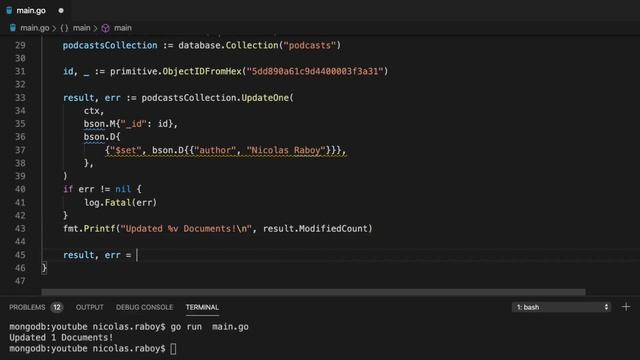Click the purple function symbol icon in breadcrumb
This screenshot has height=360, width=640.
(105, 28)
